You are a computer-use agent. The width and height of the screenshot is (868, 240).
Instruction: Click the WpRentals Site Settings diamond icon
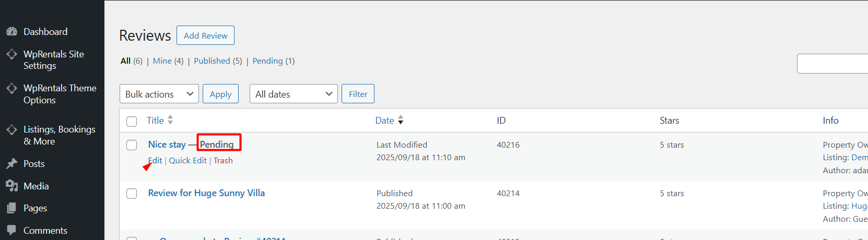11,54
